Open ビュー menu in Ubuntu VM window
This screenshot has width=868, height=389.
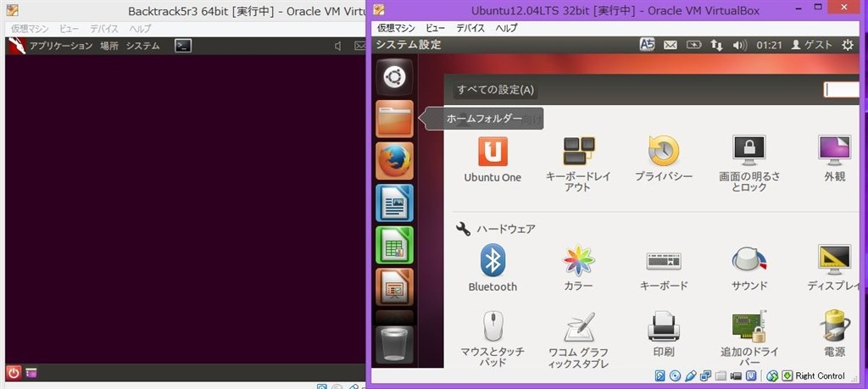coord(436,28)
